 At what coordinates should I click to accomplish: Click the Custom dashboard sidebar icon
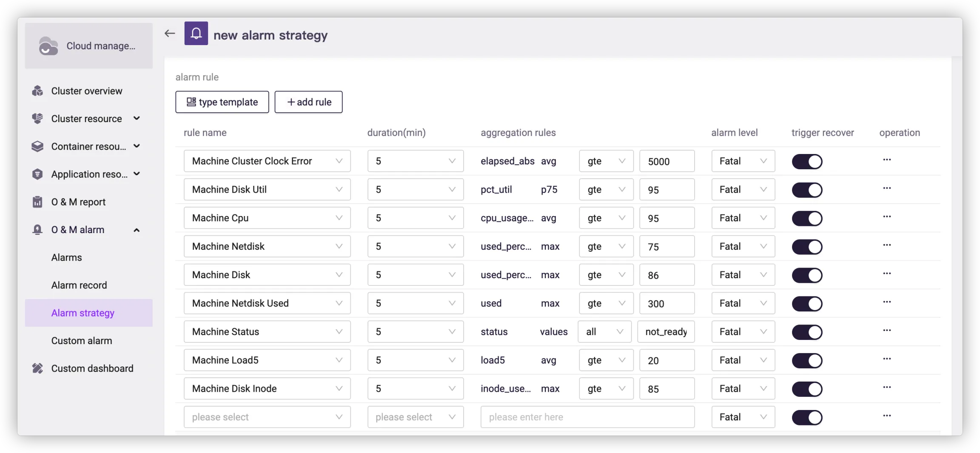click(37, 368)
